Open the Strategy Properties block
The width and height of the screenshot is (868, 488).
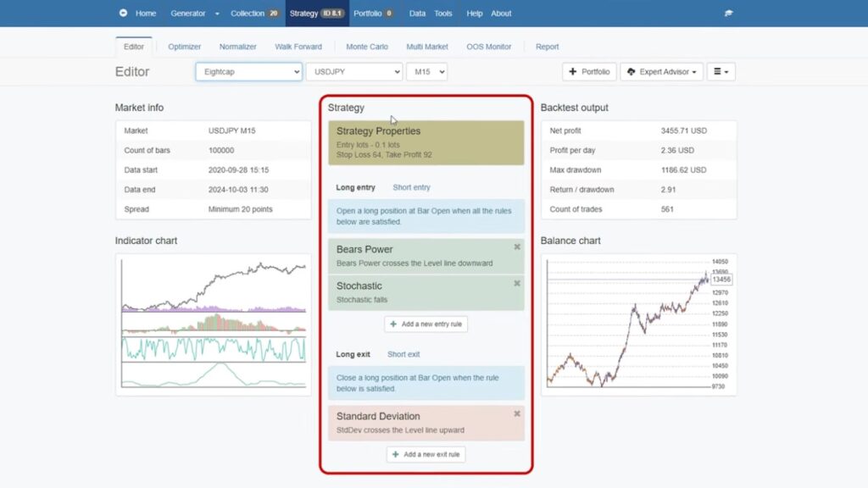(426, 142)
